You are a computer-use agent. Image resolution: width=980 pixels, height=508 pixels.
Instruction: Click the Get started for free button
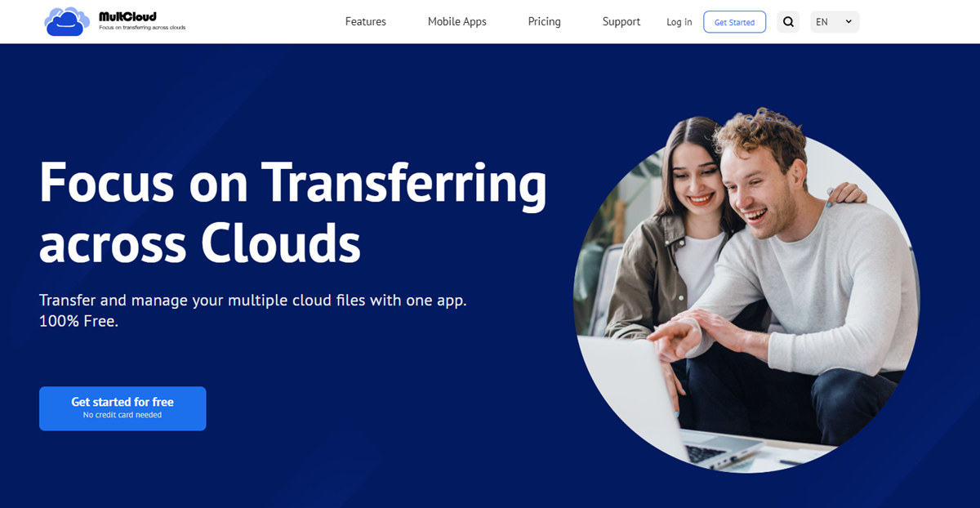tap(122, 408)
